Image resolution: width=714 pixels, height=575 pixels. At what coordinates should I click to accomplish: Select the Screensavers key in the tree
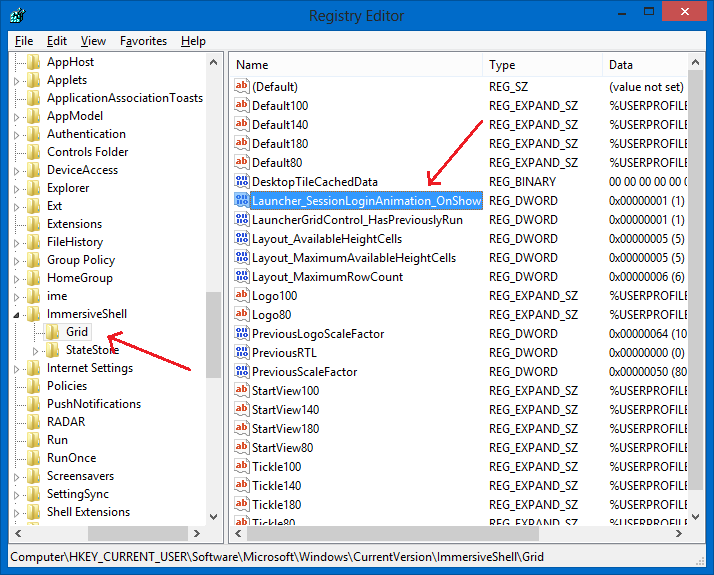coord(81,476)
